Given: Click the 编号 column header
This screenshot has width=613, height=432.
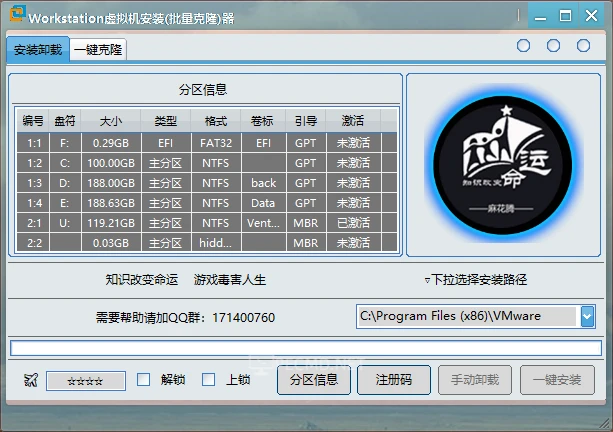Looking at the screenshot, I should pyautogui.click(x=33, y=121).
